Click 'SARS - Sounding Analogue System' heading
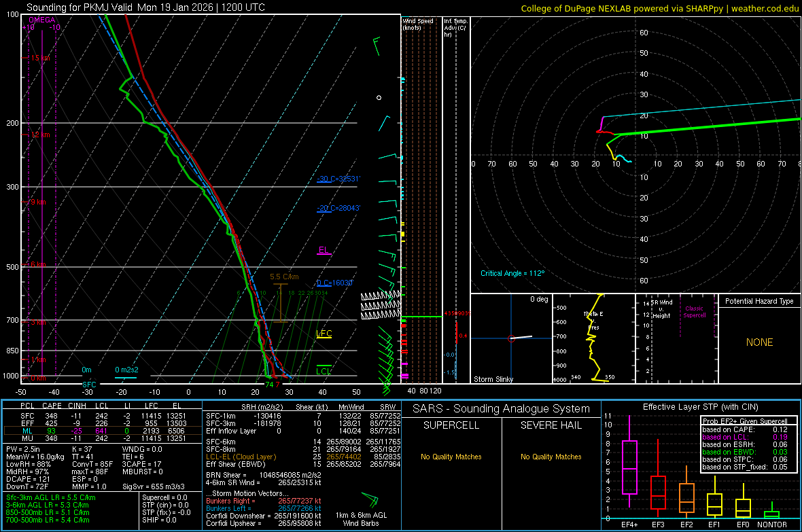Screen dimensions: 802x532 501,409
